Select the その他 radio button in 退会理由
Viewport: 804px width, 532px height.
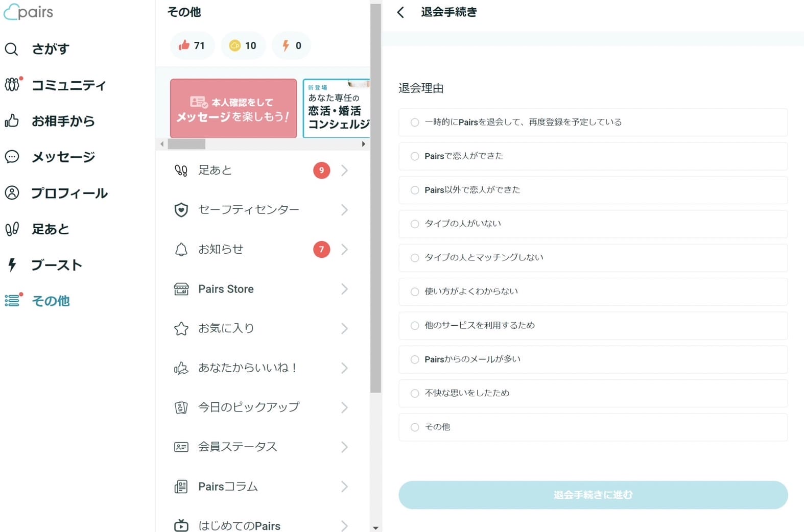click(x=415, y=427)
